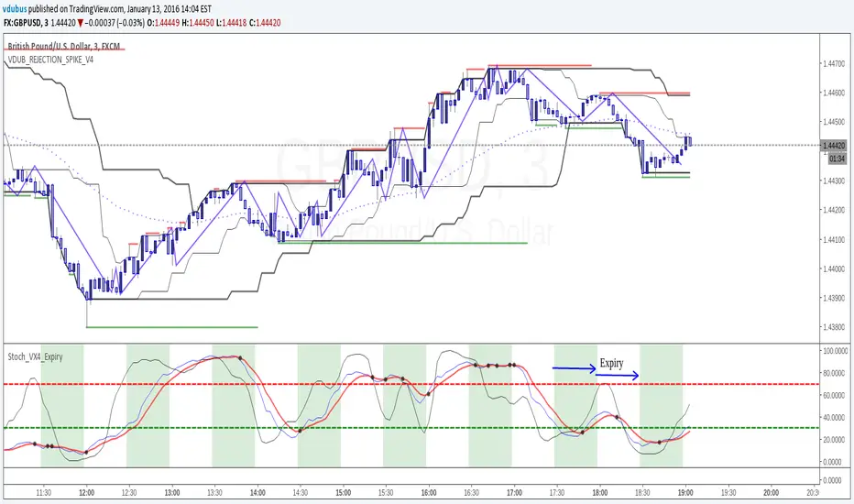Click the 15:00 time axis label
This screenshot has width=854, height=504.
[x=343, y=493]
